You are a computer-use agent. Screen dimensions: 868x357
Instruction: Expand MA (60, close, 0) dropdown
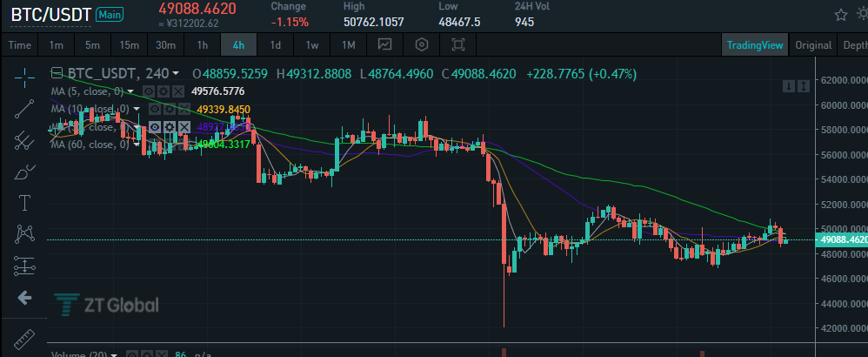coord(137,145)
